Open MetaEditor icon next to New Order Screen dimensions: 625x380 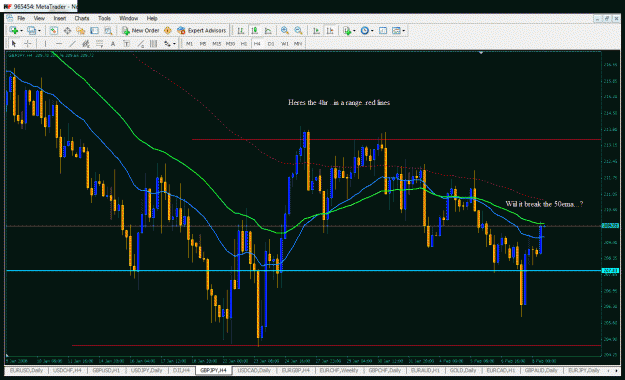pyautogui.click(x=168, y=31)
